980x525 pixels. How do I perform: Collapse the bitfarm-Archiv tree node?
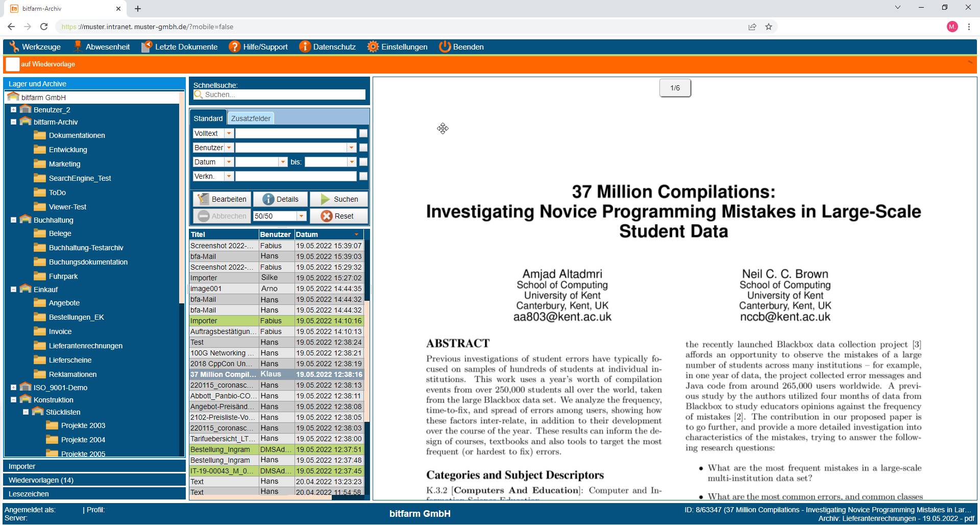[13, 122]
